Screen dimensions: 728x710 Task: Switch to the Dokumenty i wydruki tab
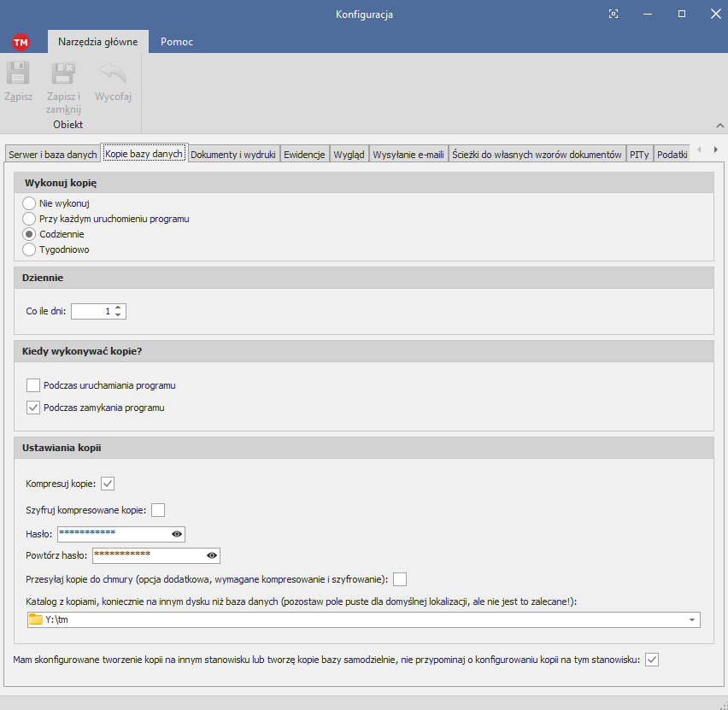(232, 155)
